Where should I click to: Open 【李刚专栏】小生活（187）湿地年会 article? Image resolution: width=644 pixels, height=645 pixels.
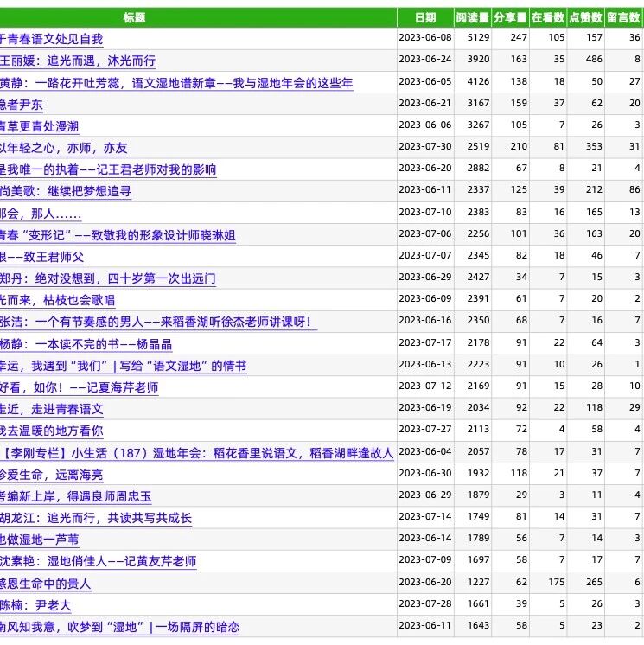pyautogui.click(x=197, y=453)
